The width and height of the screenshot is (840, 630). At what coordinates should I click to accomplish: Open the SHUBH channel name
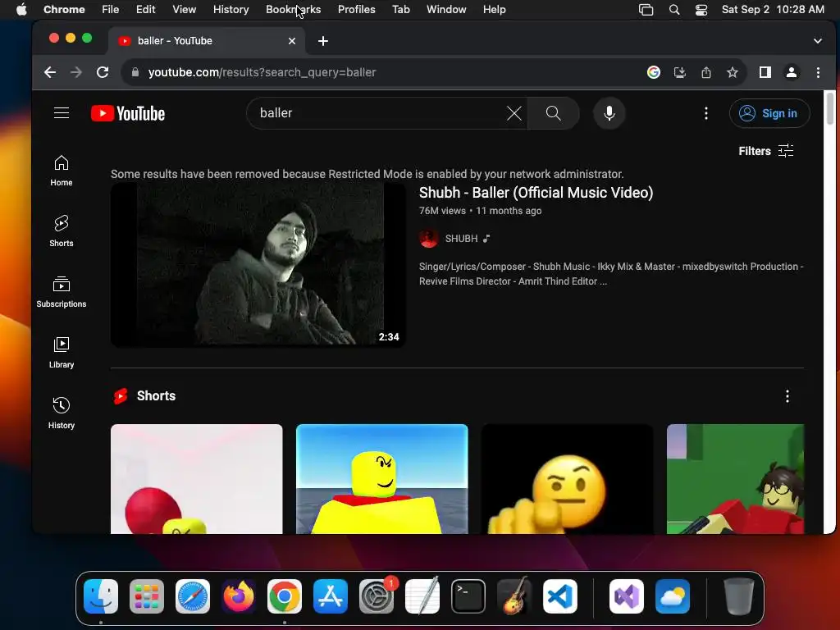[461, 239]
